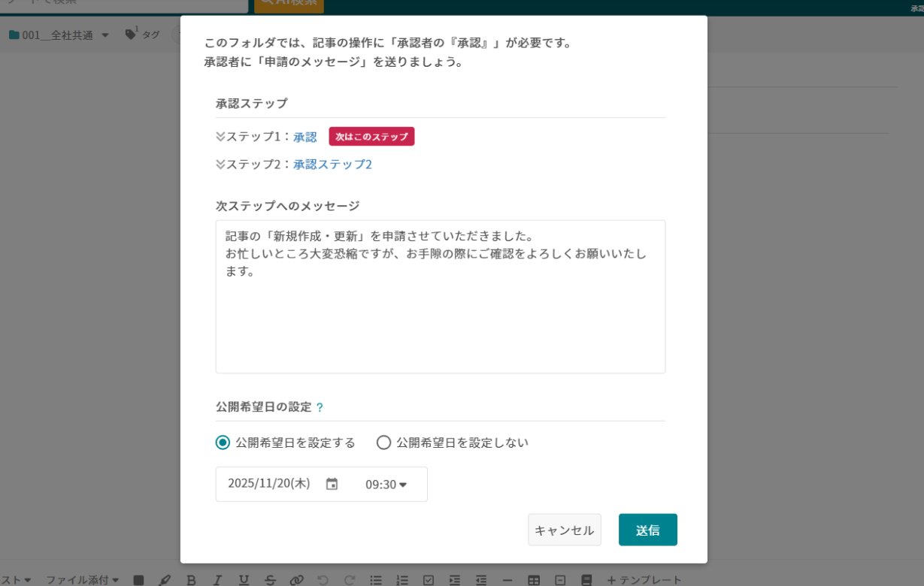Open 承認ステップ2 link in ステップ2
Image resolution: width=924 pixels, height=586 pixels.
pos(331,164)
